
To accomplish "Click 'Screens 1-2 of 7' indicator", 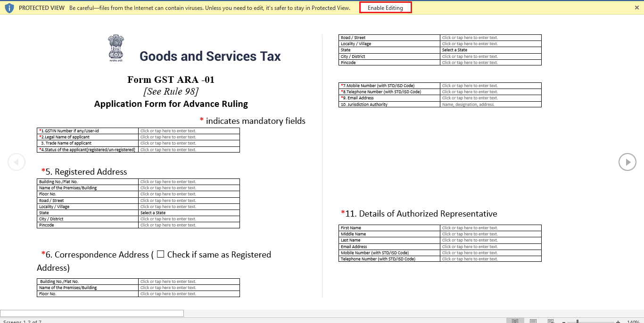I will (22, 321).
